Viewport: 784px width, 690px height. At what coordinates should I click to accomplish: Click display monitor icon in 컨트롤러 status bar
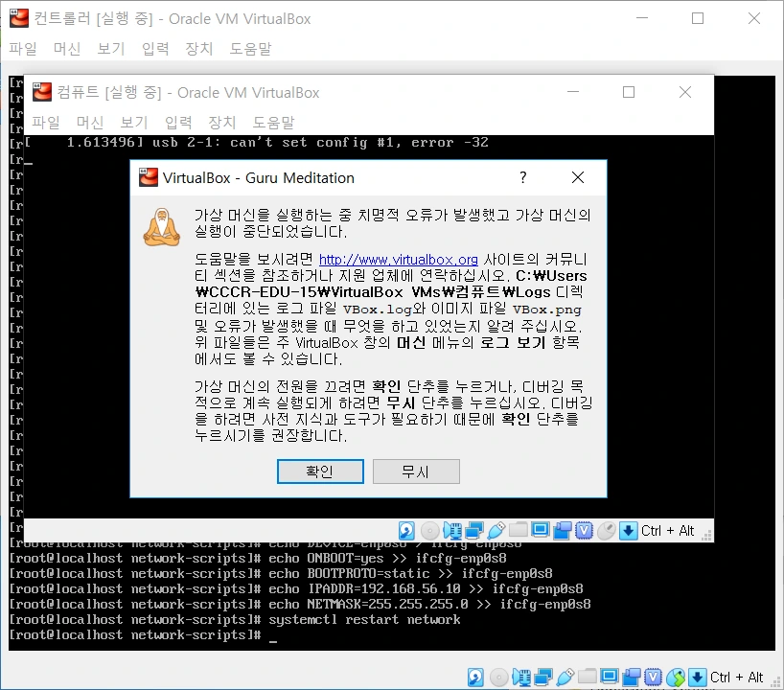click(610, 677)
